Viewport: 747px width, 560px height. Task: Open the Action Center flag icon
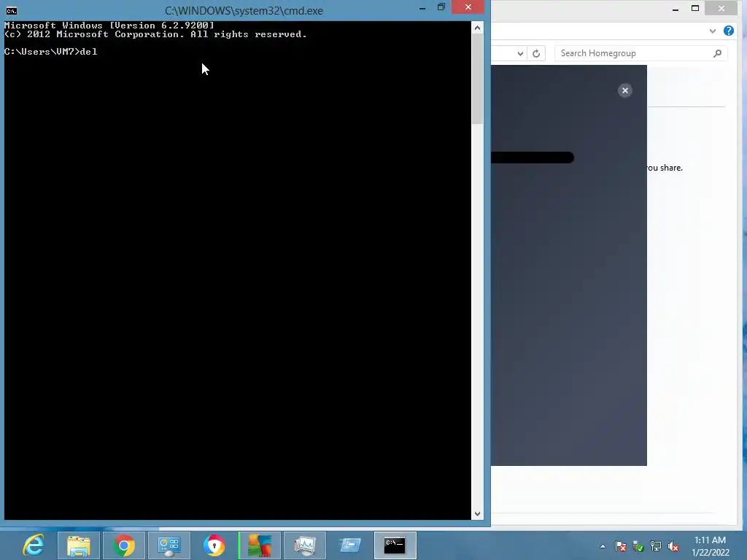pyautogui.click(x=620, y=546)
